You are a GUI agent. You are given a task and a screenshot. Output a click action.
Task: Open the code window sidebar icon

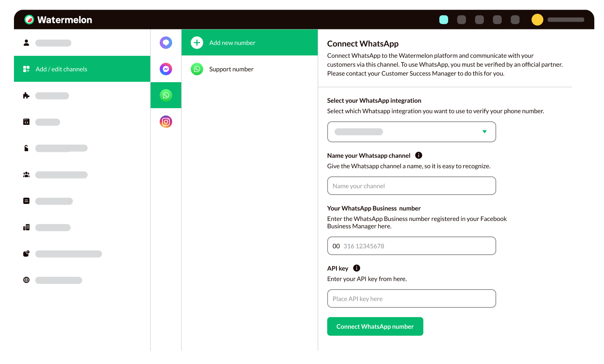tap(26, 122)
